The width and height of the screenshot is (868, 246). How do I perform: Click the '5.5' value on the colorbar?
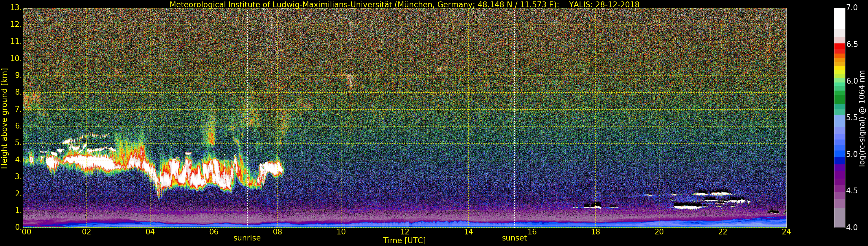point(852,117)
